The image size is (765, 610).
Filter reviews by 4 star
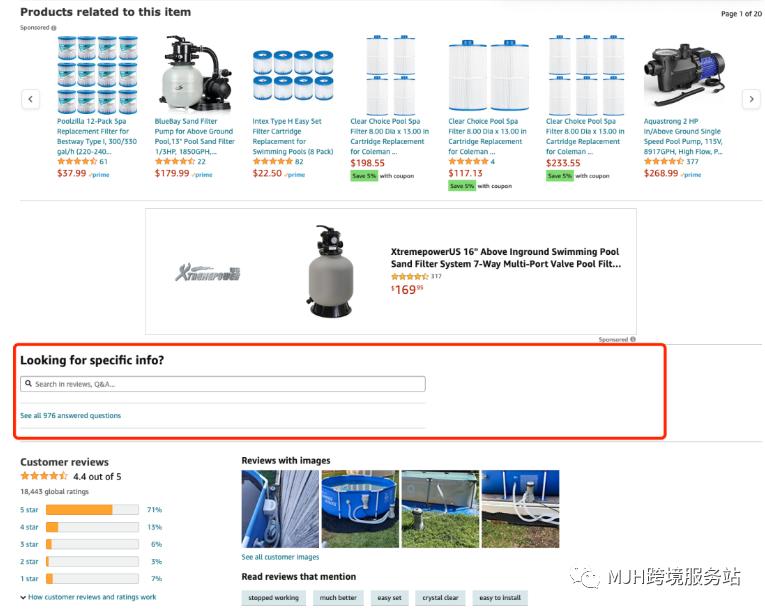[x=29, y=527]
